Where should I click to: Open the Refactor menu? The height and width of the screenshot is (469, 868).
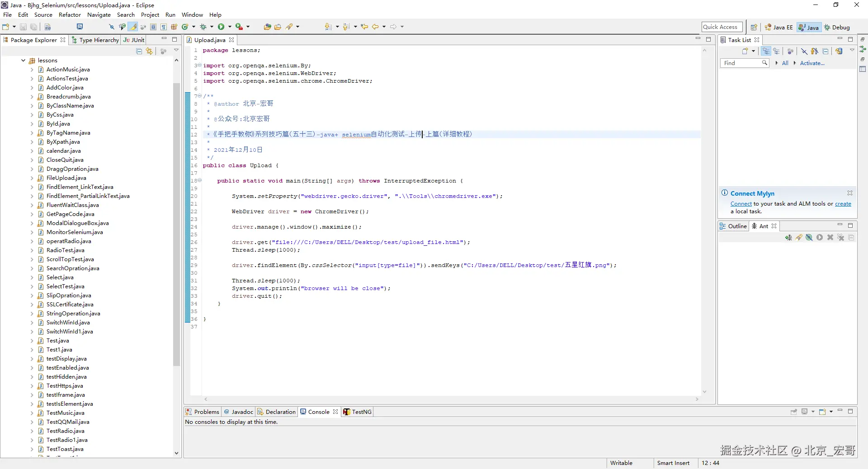70,15
